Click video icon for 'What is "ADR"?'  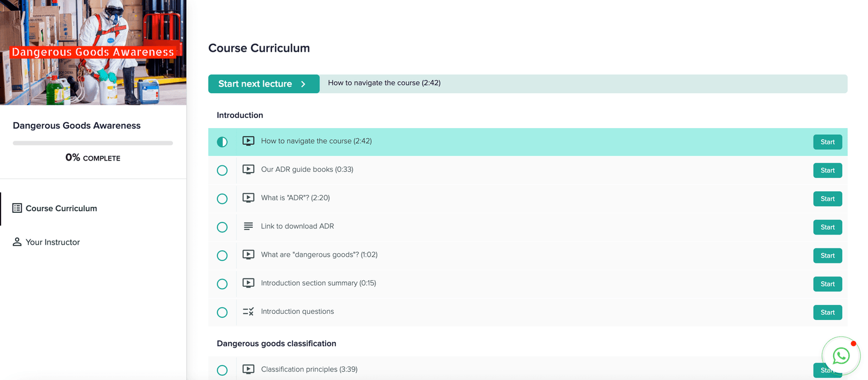(248, 198)
